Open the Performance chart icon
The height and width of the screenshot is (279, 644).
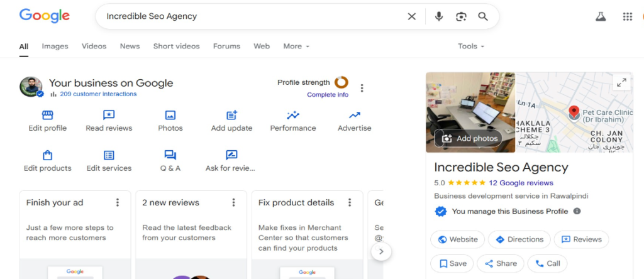293,115
